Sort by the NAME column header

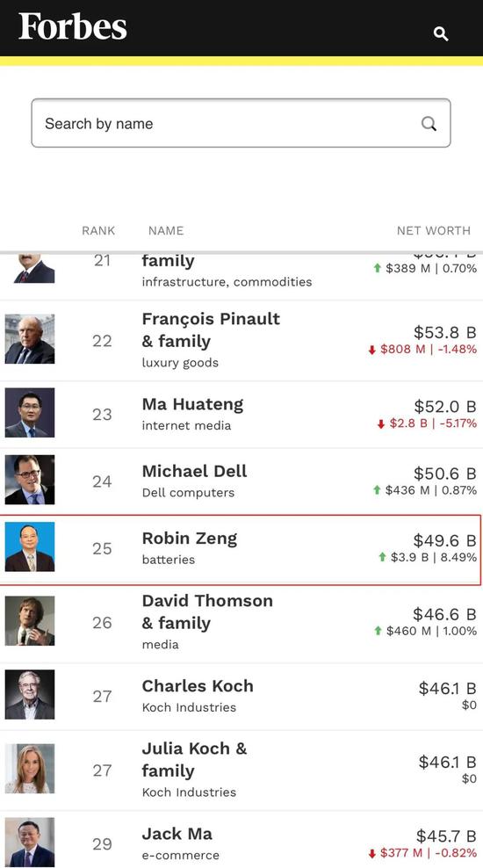[x=166, y=231]
